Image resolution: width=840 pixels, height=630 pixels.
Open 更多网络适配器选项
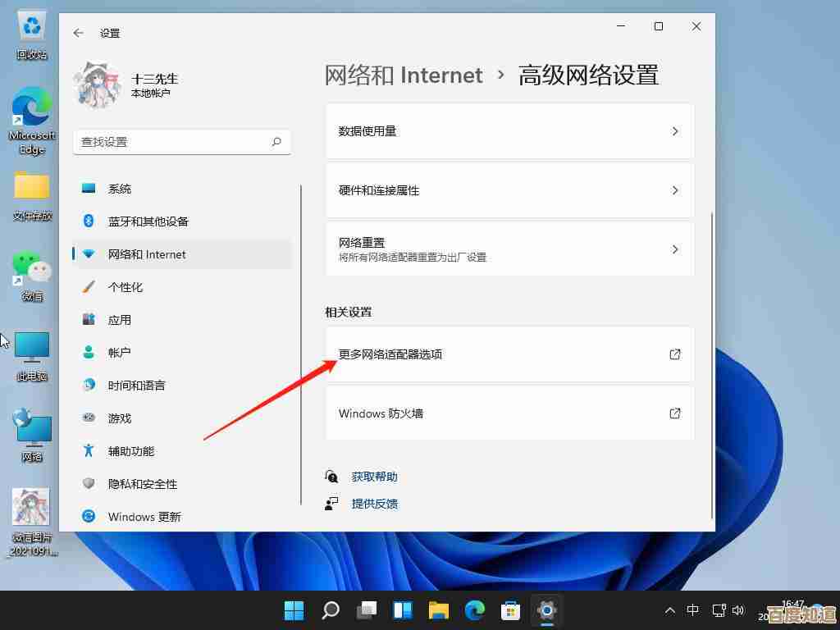coord(509,354)
